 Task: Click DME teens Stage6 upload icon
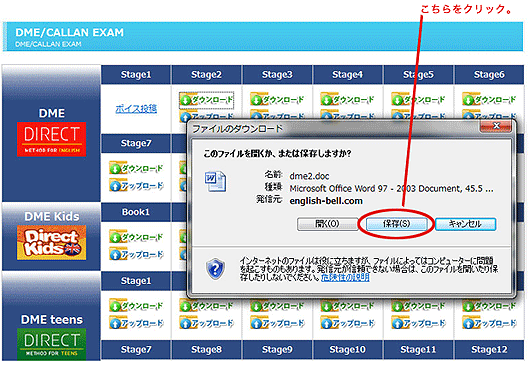469,323
